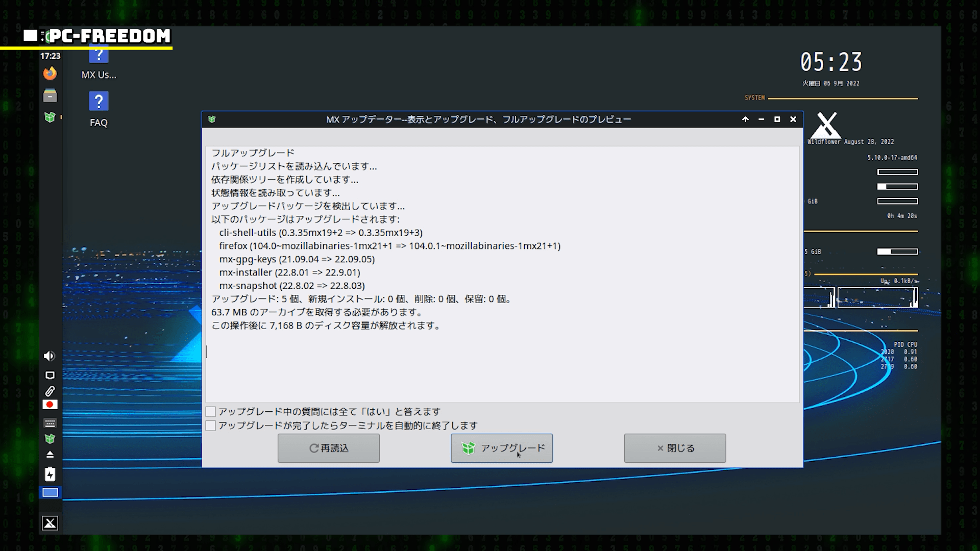Click the 閉じる close button

675,448
